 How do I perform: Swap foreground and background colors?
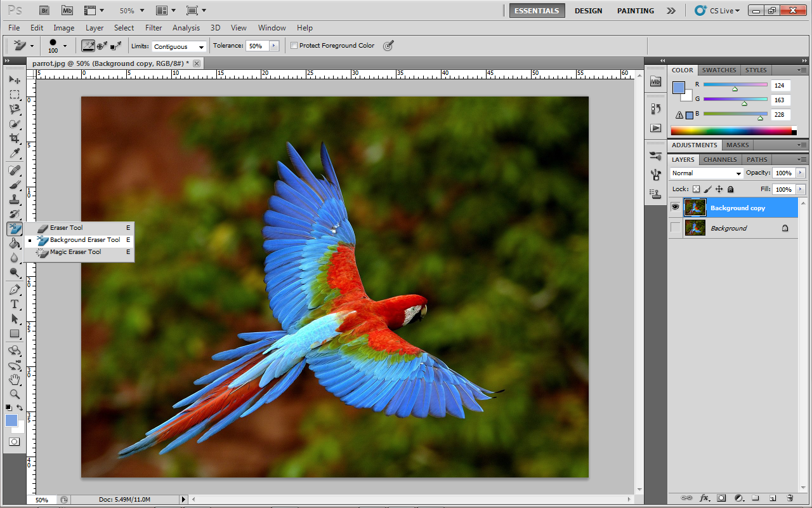tap(20, 407)
